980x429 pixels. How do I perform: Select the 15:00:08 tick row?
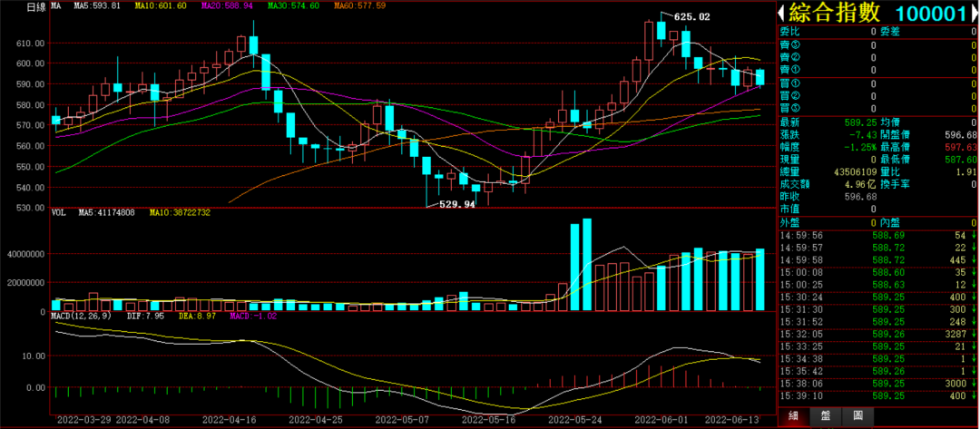pyautogui.click(x=878, y=272)
